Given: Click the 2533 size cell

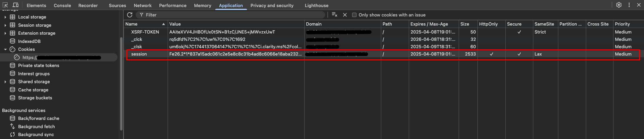Looking at the screenshot, I should [x=470, y=54].
